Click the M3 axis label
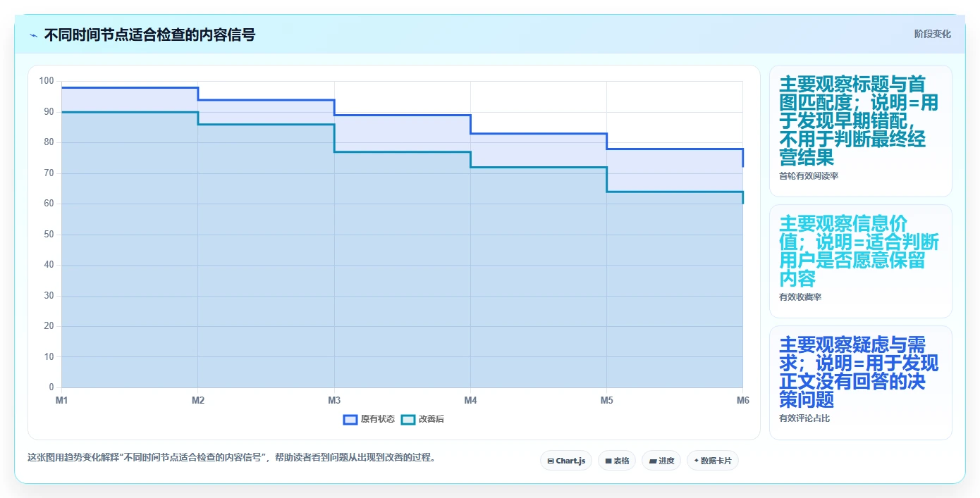Screen dimensions: 980x498 [x=334, y=400]
